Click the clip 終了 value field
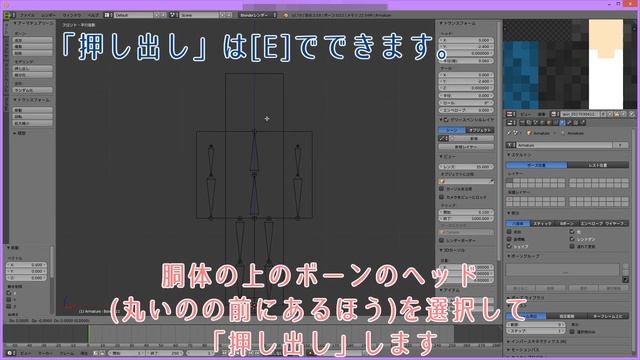Image resolution: width=640 pixels, height=360 pixels. click(466, 219)
